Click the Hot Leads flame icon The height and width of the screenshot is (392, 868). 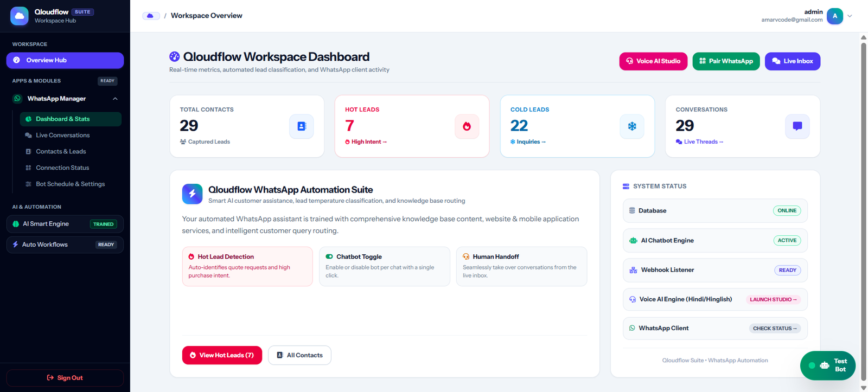[467, 126]
